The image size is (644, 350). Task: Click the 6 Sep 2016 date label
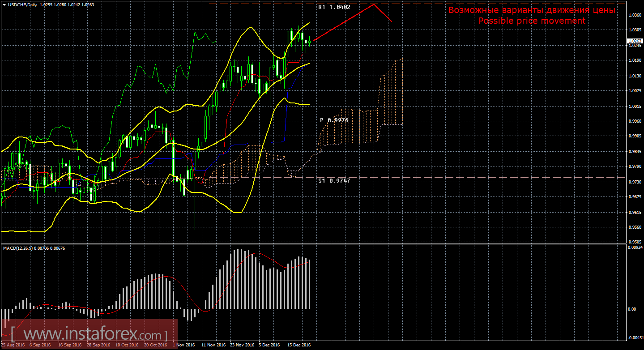coord(40,346)
